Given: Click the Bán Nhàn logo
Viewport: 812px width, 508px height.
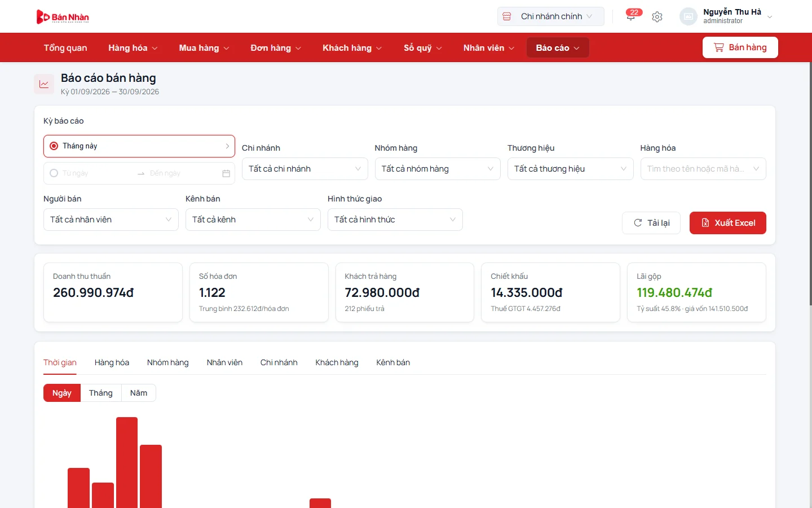Looking at the screenshot, I should pyautogui.click(x=63, y=17).
